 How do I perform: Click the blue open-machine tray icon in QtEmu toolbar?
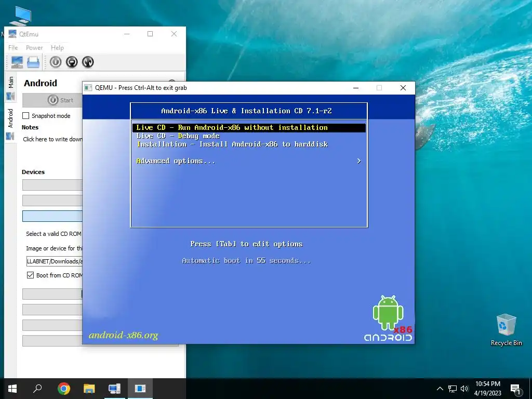click(x=33, y=62)
